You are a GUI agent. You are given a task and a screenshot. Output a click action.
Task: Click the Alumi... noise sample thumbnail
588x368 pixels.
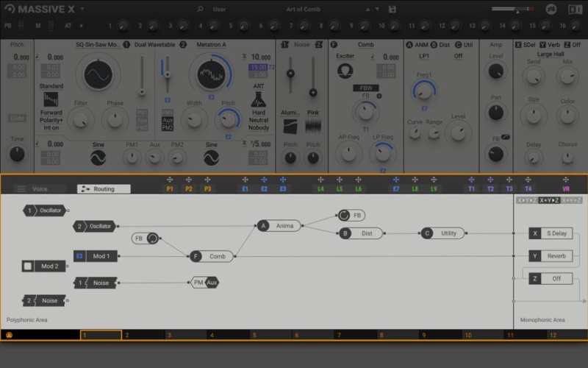(x=290, y=126)
